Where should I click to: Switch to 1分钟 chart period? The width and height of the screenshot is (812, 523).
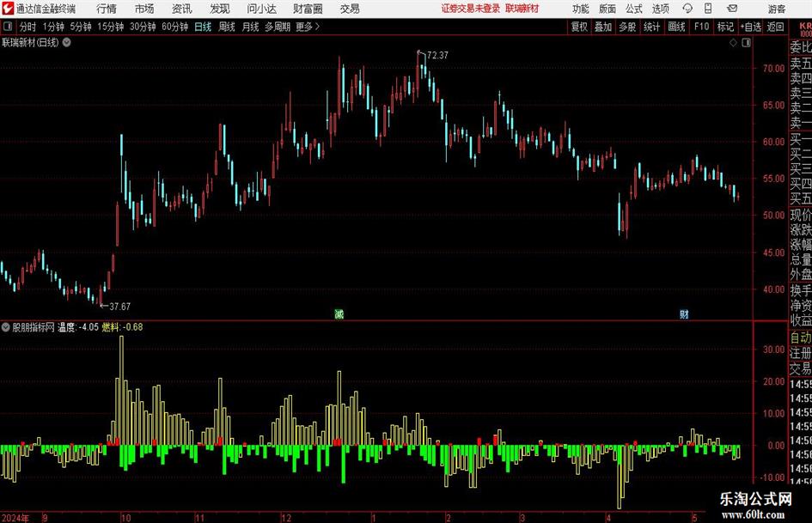tap(53, 27)
